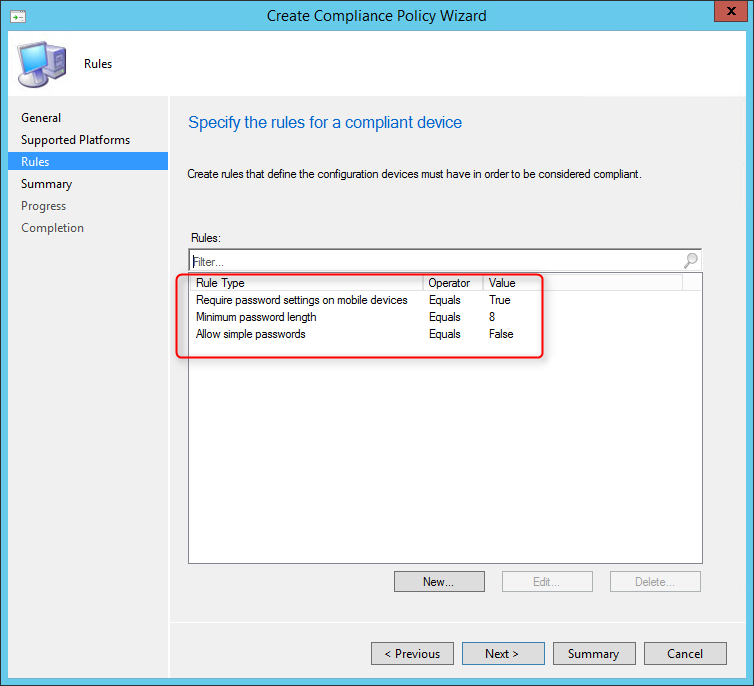The width and height of the screenshot is (754, 686).
Task: Click Equals operator in Require password row
Action: click(x=445, y=300)
